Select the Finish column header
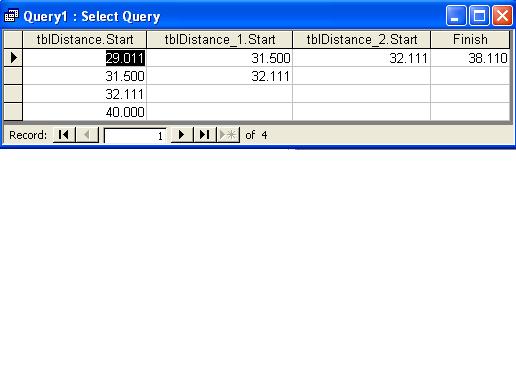Viewport: 516px width, 384px height. pos(470,39)
